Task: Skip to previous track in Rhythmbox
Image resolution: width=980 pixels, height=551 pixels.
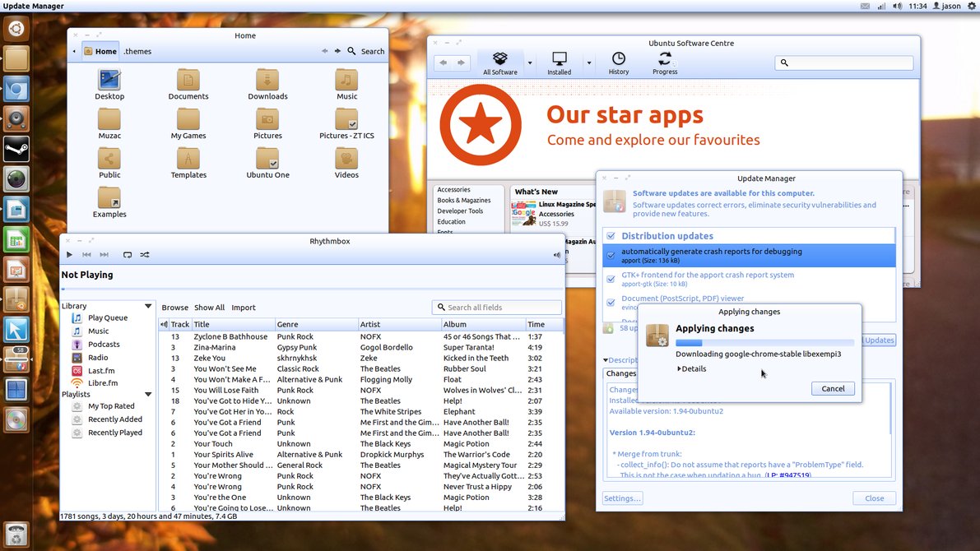Action: 87,255
